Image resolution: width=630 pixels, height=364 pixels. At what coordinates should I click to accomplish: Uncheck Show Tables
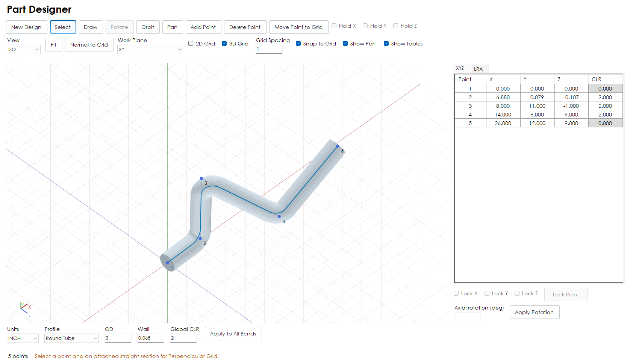coord(386,44)
